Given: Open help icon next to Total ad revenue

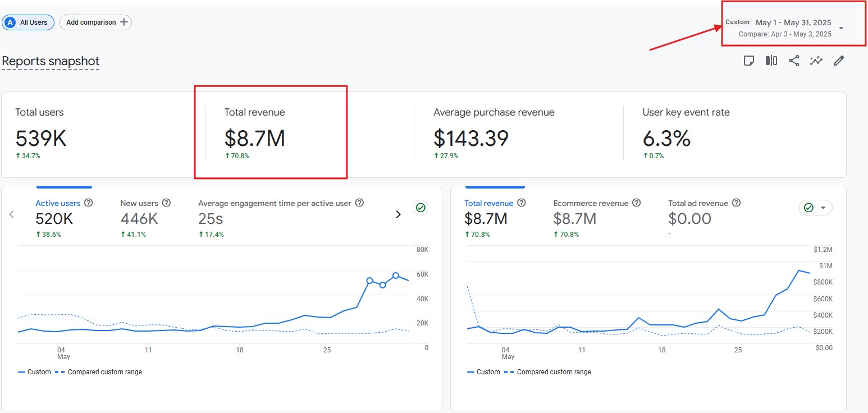Looking at the screenshot, I should [736, 203].
